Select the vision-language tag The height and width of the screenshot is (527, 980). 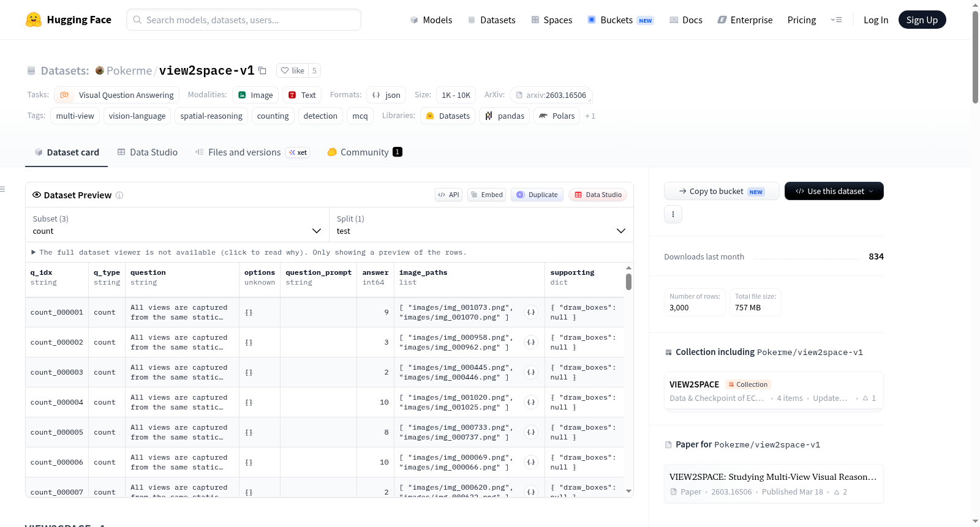point(137,116)
